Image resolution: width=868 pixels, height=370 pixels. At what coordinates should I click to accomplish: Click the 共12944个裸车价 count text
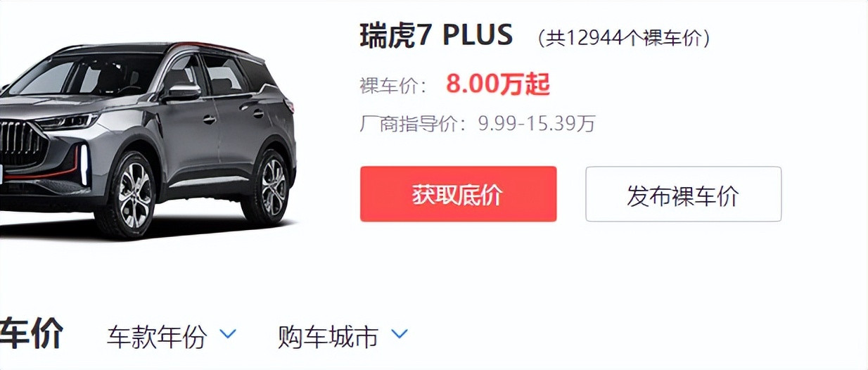tap(624, 38)
